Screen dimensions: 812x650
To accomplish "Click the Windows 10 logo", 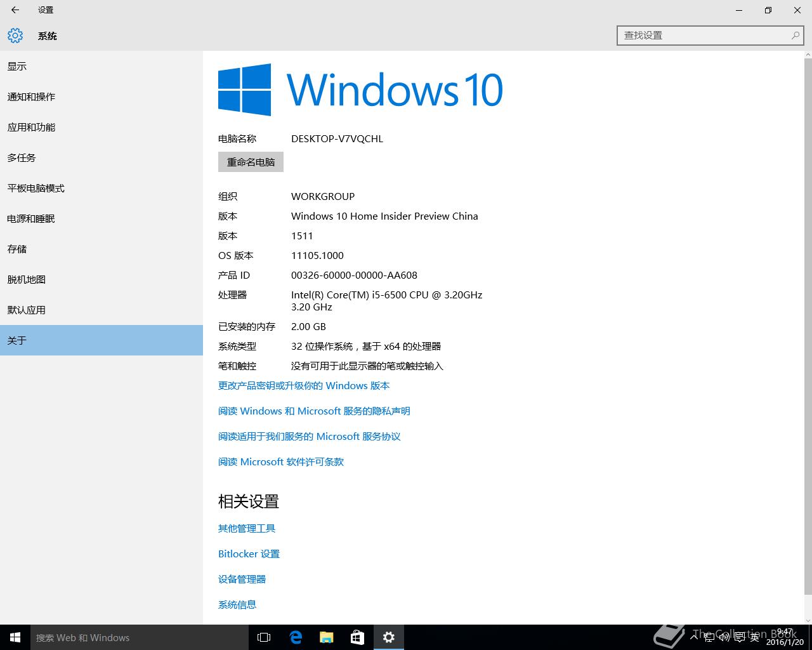I will pyautogui.click(x=360, y=90).
